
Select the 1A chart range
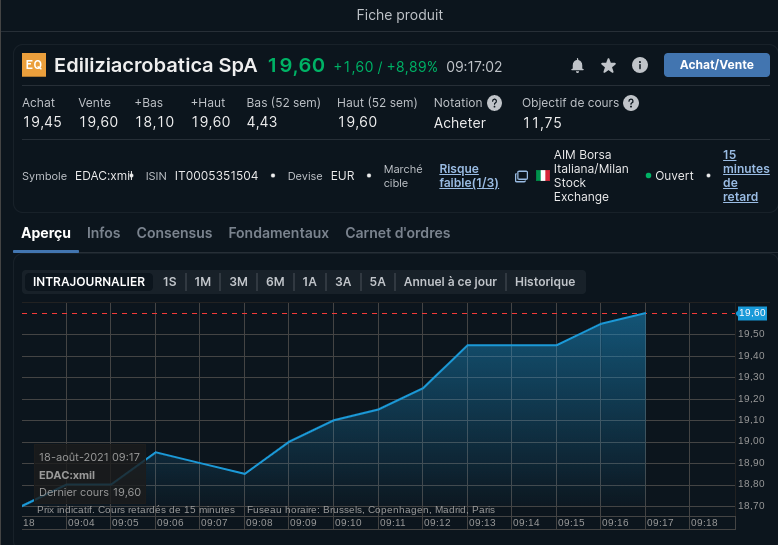(309, 282)
